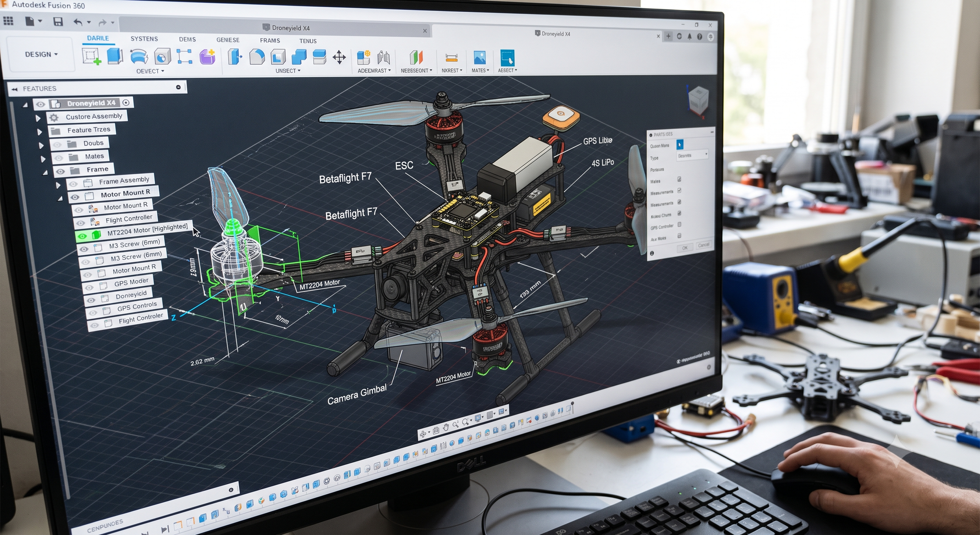The image size is (980, 535).
Task: Click the Save icon
Action: click(58, 22)
